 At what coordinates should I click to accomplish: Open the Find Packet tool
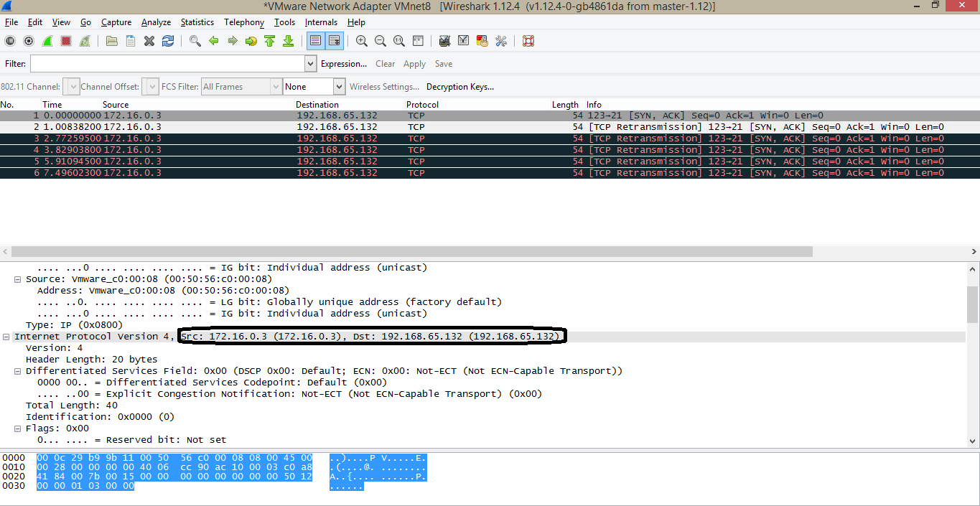195,41
